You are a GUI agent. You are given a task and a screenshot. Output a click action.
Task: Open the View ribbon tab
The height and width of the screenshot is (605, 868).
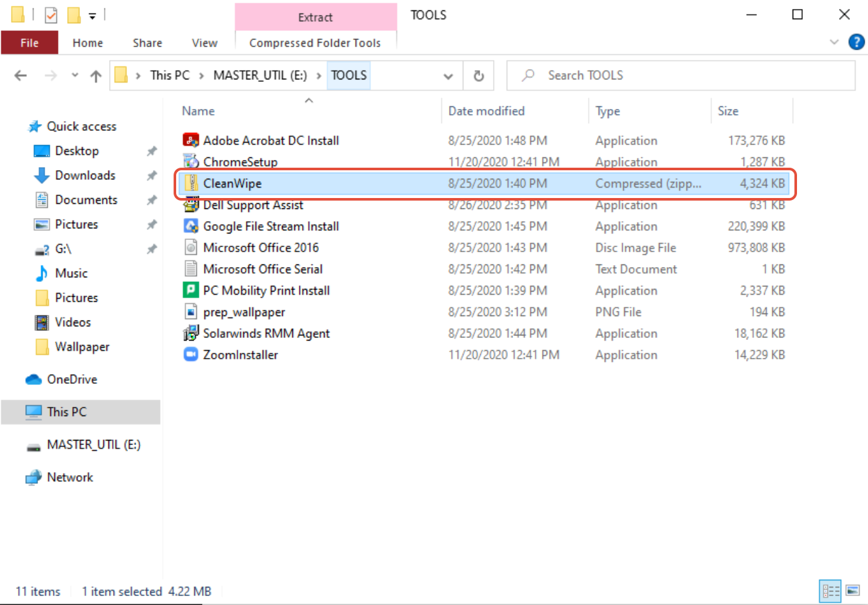click(205, 43)
